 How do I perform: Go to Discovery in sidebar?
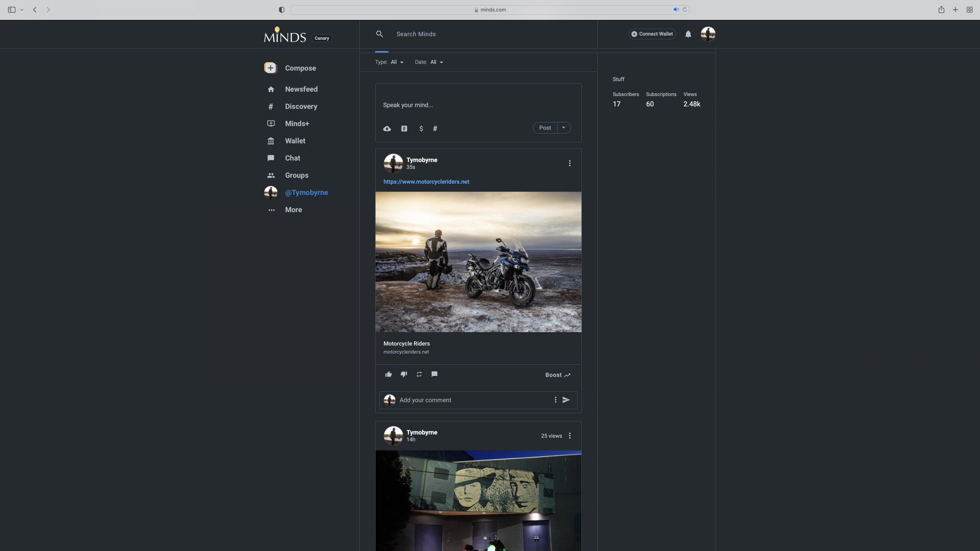coord(301,107)
